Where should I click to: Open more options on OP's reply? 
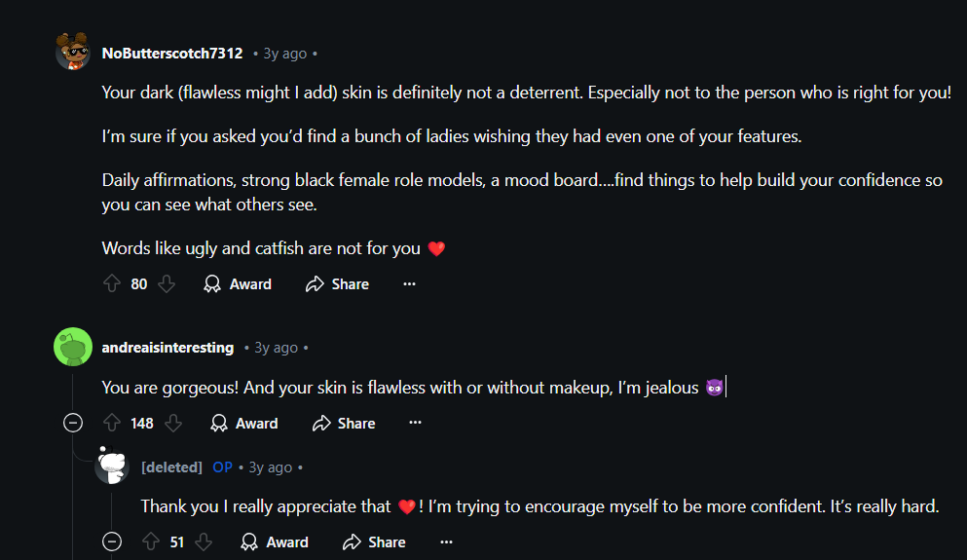tap(446, 542)
